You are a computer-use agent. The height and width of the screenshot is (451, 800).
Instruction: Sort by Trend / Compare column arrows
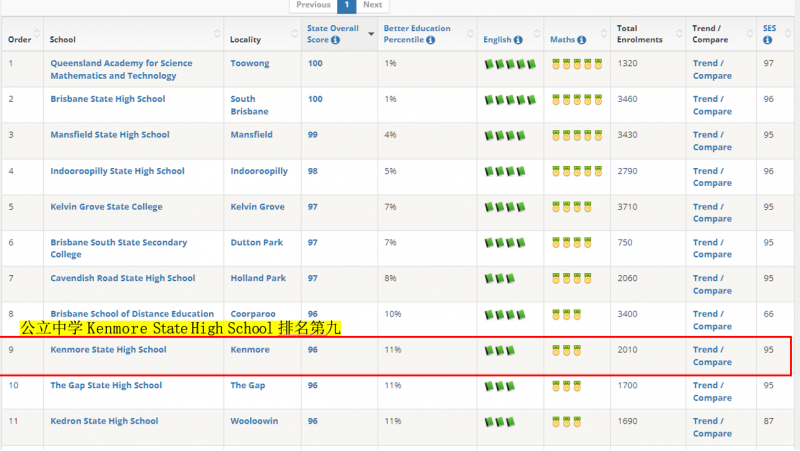coord(749,34)
